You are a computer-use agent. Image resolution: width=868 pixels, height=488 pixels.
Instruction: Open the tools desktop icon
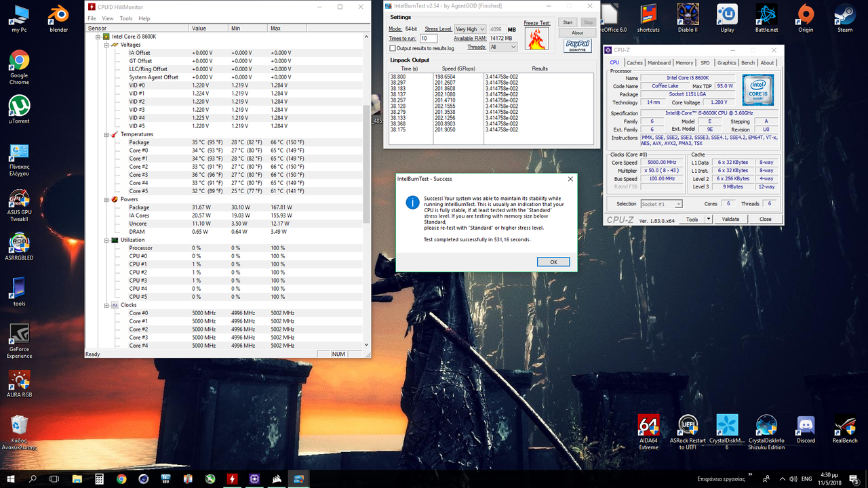tap(19, 291)
